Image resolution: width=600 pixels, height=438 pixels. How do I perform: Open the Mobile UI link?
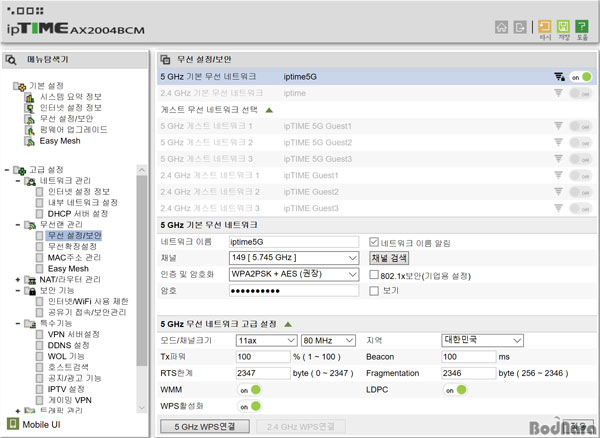41,425
